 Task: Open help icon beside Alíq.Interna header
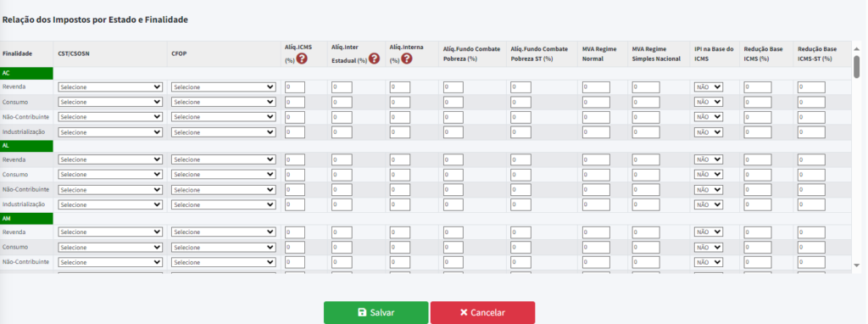[x=406, y=59]
